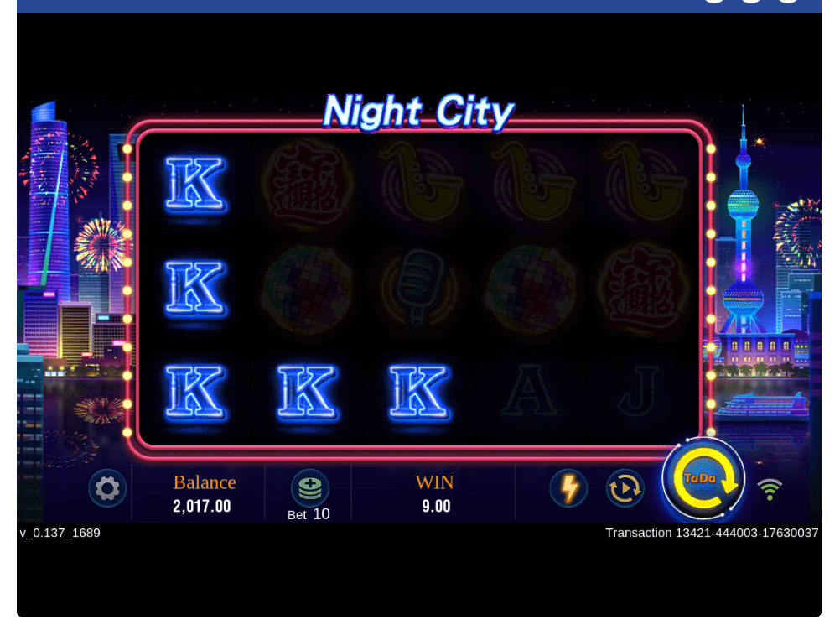Click the green bet chips icon
The image size is (840, 630).
point(309,488)
